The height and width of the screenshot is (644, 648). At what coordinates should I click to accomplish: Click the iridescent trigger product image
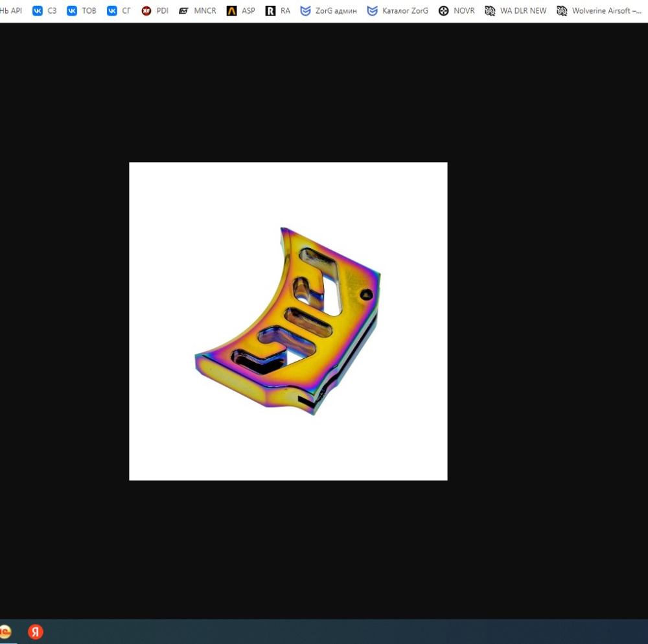point(288,321)
